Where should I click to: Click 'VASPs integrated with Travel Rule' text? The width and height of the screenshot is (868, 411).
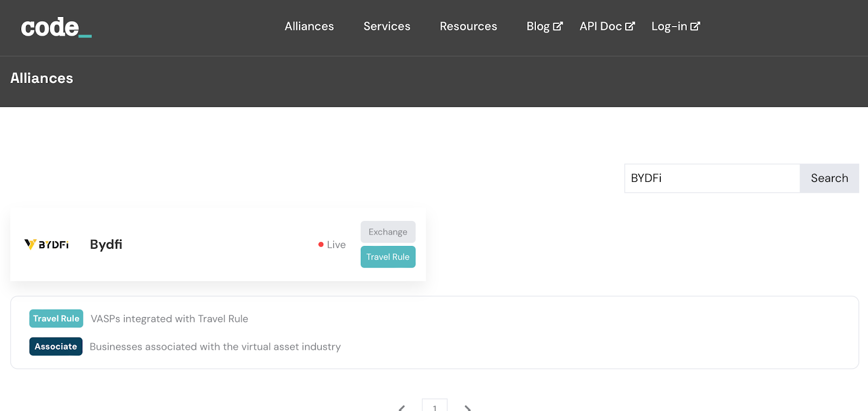coord(169,319)
